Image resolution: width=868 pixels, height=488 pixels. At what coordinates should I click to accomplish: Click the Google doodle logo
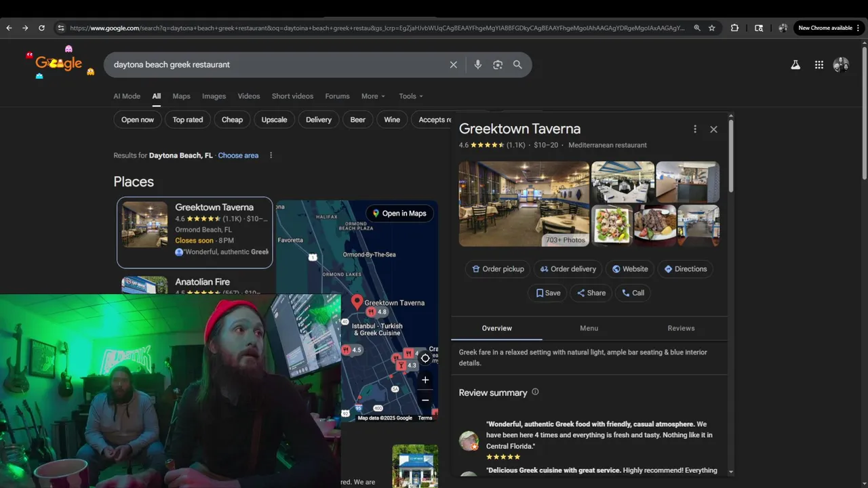60,63
